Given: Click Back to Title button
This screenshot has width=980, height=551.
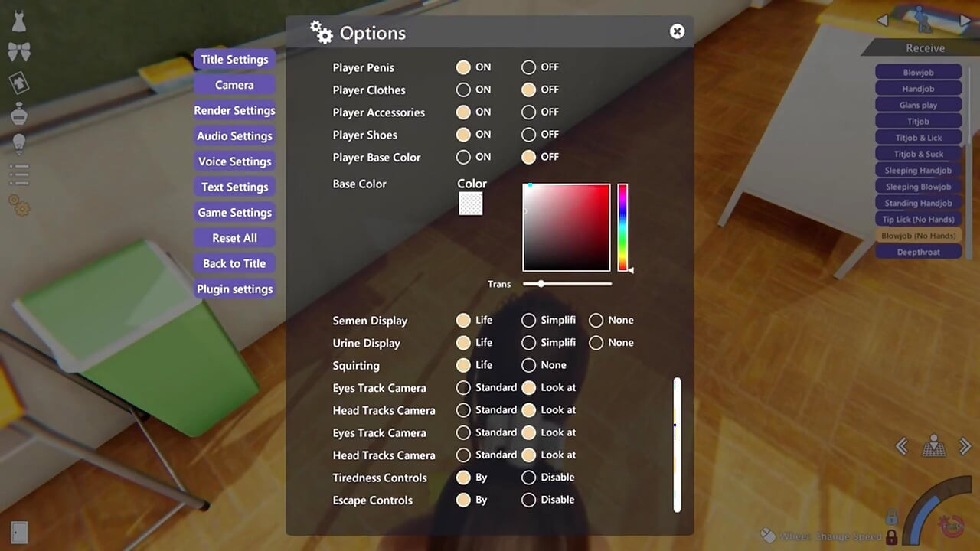Looking at the screenshot, I should pos(234,263).
